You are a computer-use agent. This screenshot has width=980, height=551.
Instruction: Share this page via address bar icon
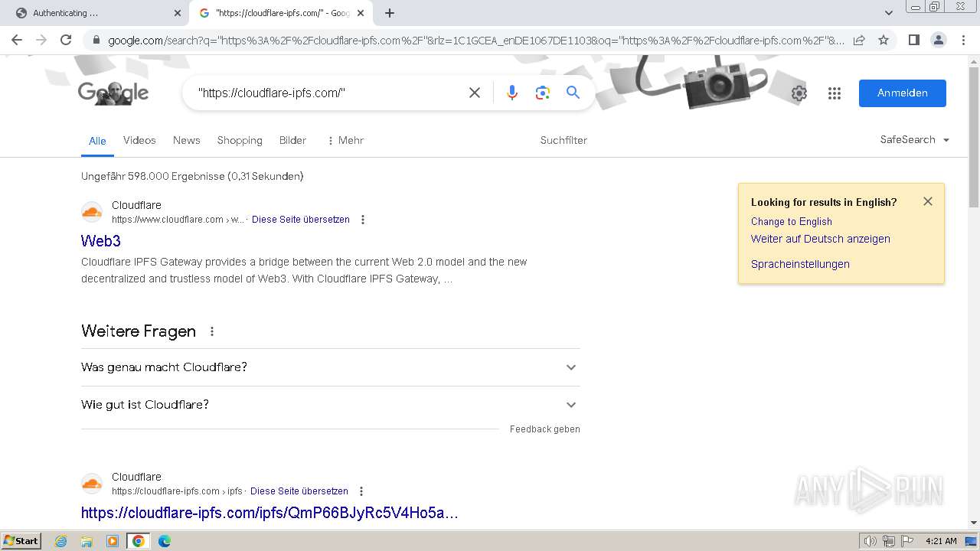(859, 40)
